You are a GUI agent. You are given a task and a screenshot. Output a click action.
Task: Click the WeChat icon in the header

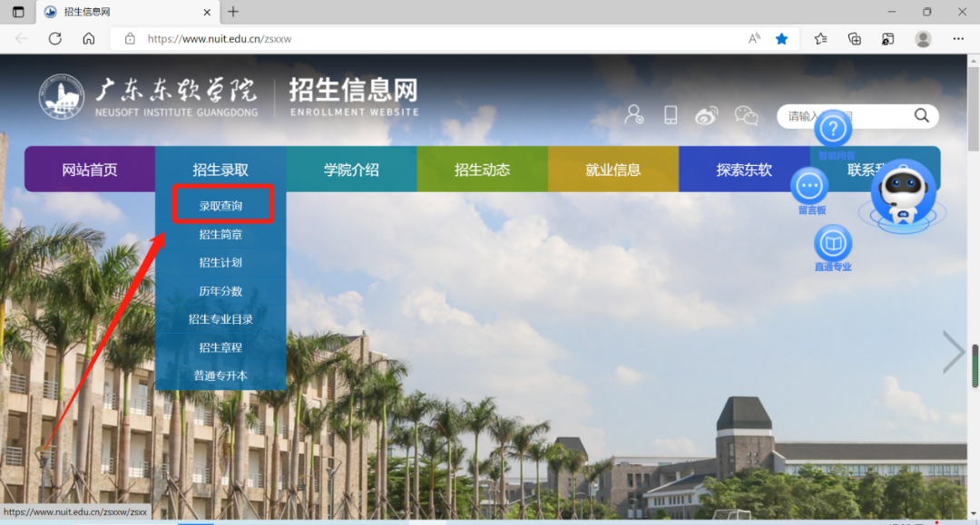click(x=746, y=115)
